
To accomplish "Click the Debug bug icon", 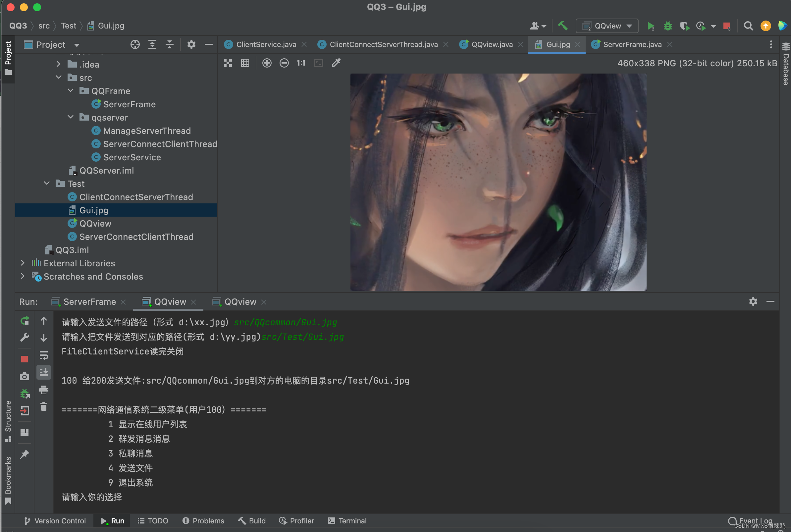I will pyautogui.click(x=667, y=26).
